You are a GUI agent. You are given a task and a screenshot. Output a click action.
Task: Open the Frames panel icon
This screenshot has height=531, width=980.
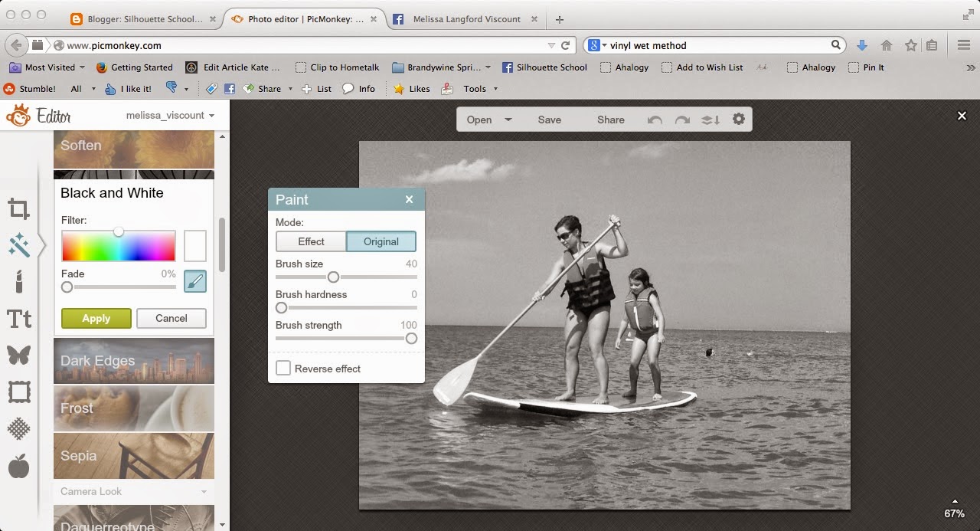pos(19,392)
